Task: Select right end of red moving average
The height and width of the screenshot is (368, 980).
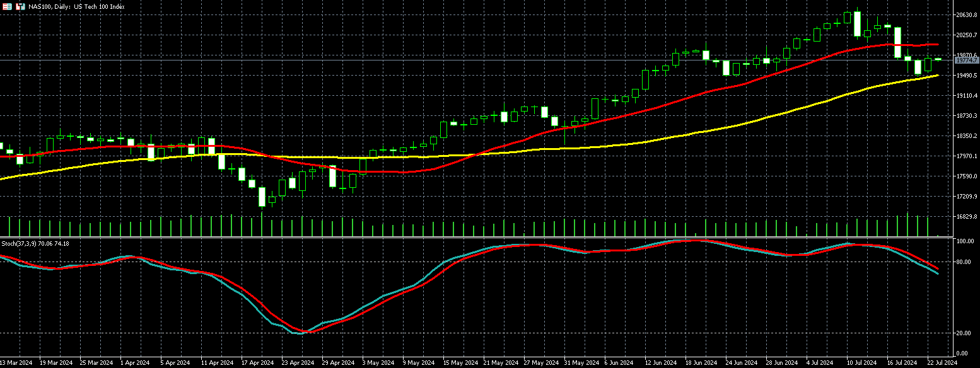Action: coord(937,44)
